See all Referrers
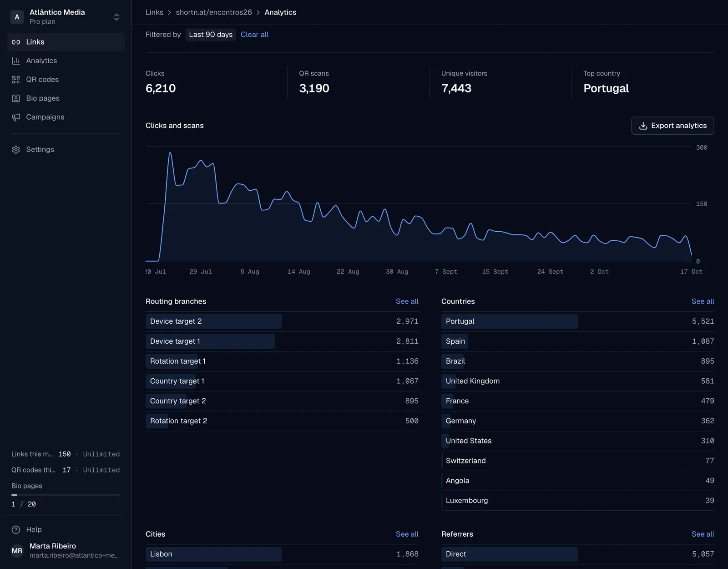Screen dimensions: 728x569 point(703,534)
